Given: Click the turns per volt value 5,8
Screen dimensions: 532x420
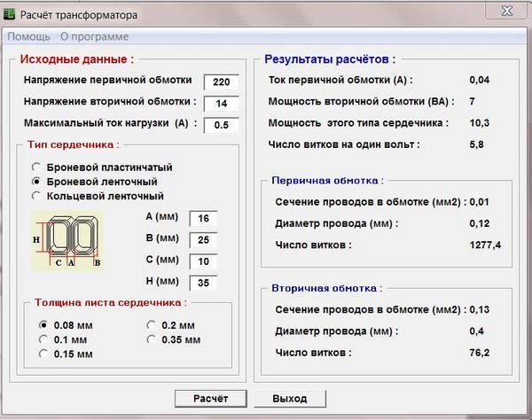Looking at the screenshot, I should coord(476,144).
